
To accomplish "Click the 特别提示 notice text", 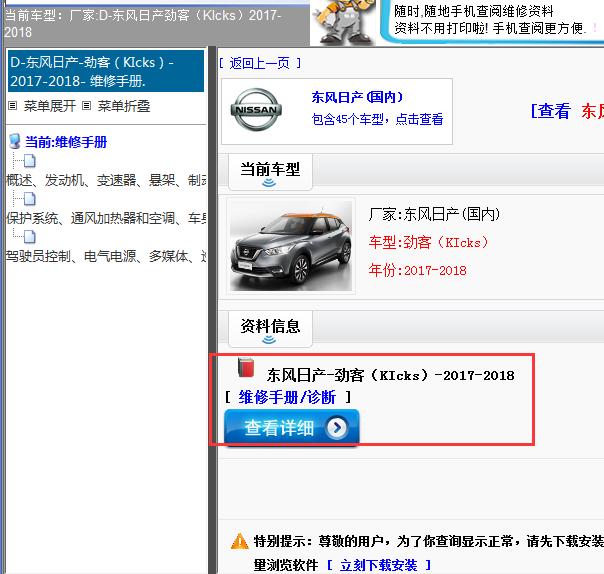I will (428, 542).
